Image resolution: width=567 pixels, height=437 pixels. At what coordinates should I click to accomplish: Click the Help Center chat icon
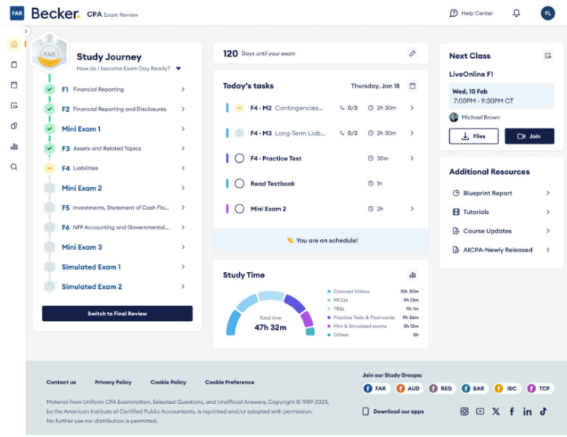pyautogui.click(x=453, y=13)
